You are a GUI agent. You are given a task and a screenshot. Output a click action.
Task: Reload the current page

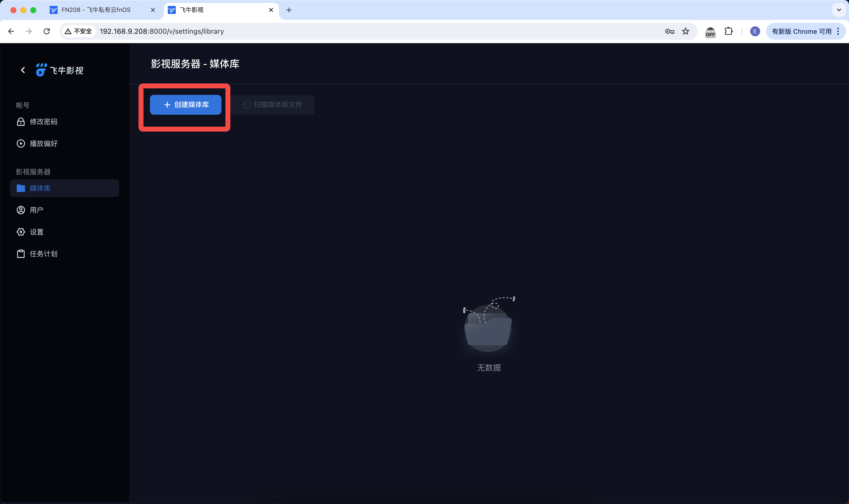46,31
